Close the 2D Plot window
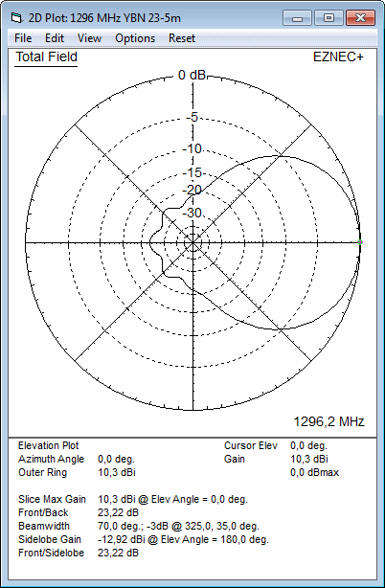385x588 pixels. (x=360, y=17)
